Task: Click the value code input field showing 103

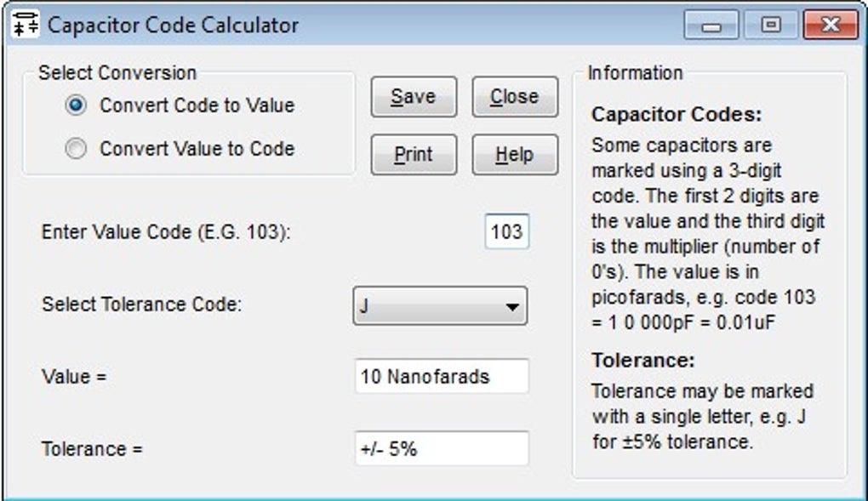Action: click(506, 231)
